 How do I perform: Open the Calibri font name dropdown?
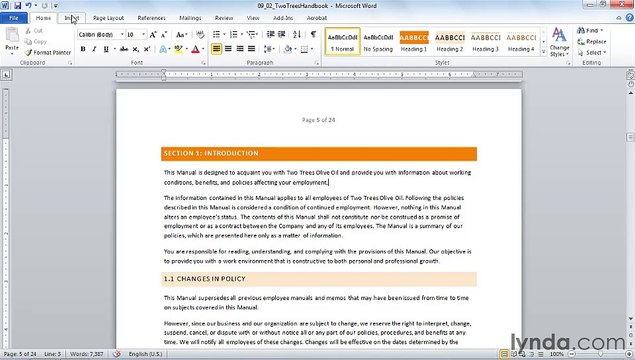pos(122,35)
